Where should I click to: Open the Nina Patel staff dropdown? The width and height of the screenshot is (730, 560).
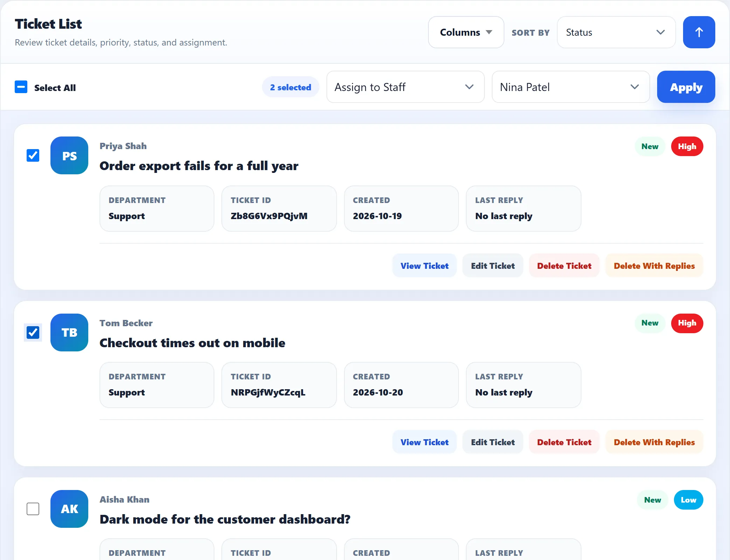tap(571, 87)
